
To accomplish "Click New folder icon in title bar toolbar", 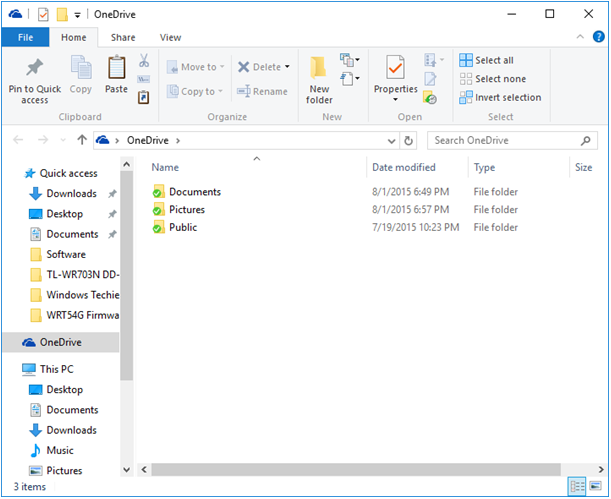I will tap(62, 14).
